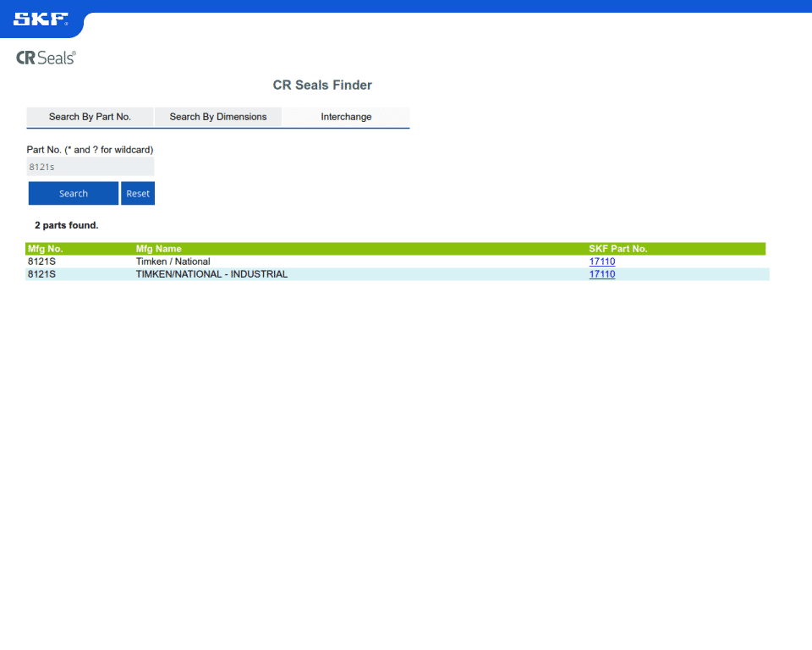This screenshot has width=812, height=650.
Task: Select the Timken / National manufacturer name cell
Action: point(173,262)
